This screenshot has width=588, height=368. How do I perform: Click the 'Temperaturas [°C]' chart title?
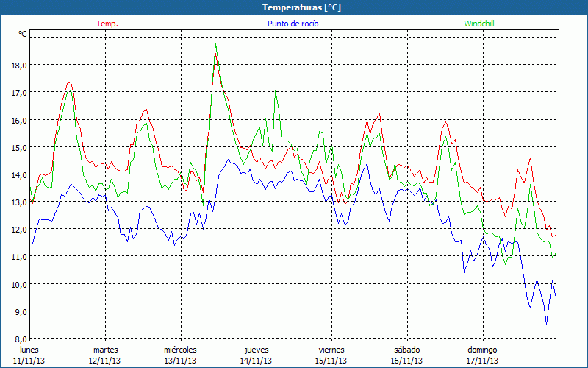click(x=301, y=7)
